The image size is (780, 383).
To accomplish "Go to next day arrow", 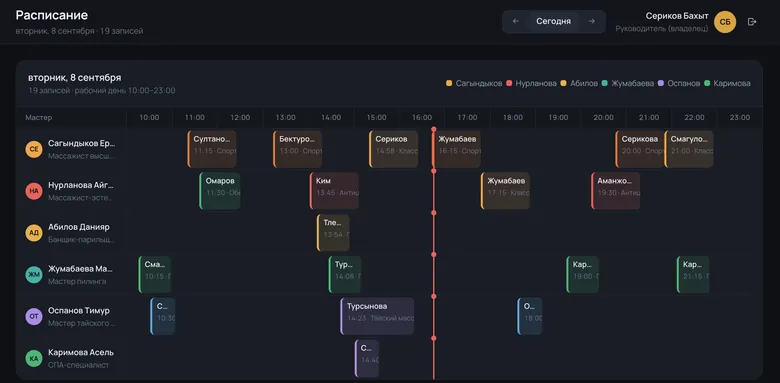I will 591,21.
